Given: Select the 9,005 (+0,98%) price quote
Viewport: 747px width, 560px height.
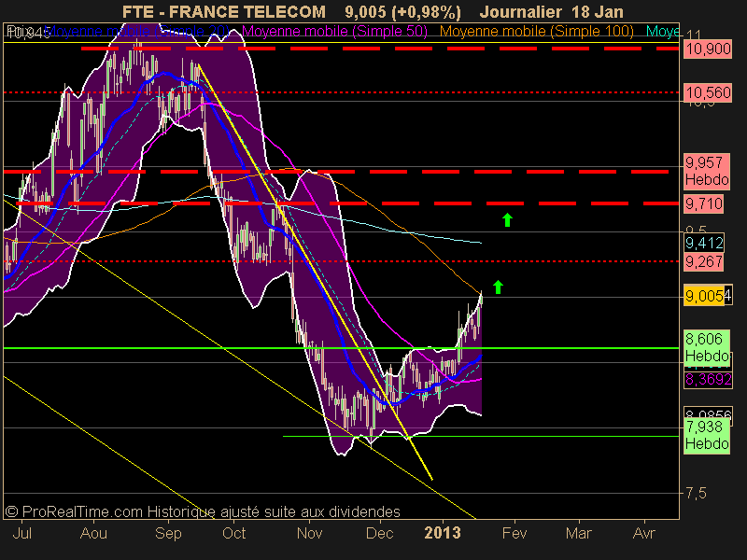Looking at the screenshot, I should click(x=403, y=12).
